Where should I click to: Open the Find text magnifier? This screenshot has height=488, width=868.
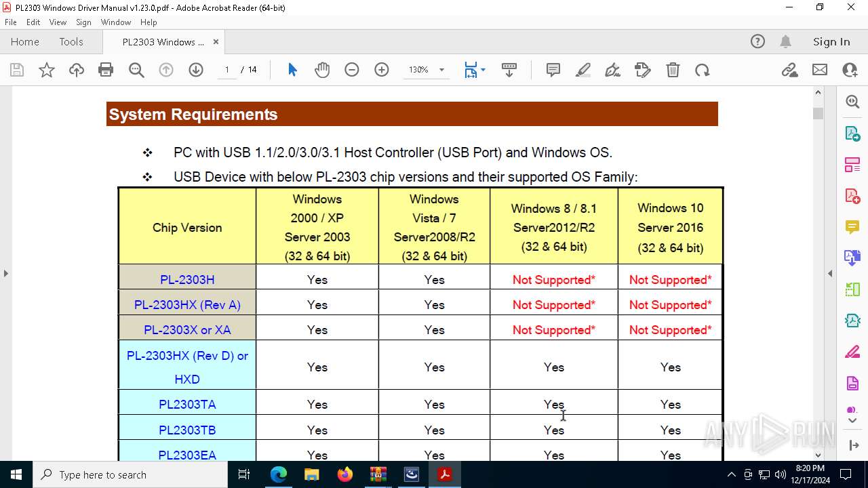pos(136,70)
